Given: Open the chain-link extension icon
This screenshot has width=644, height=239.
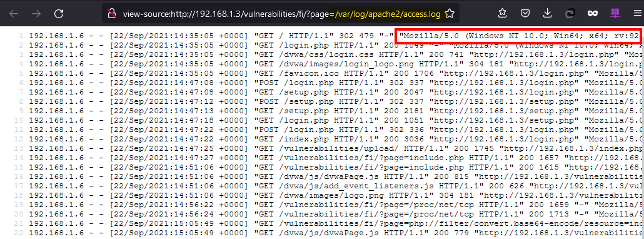Looking at the screenshot, I should [570, 14].
